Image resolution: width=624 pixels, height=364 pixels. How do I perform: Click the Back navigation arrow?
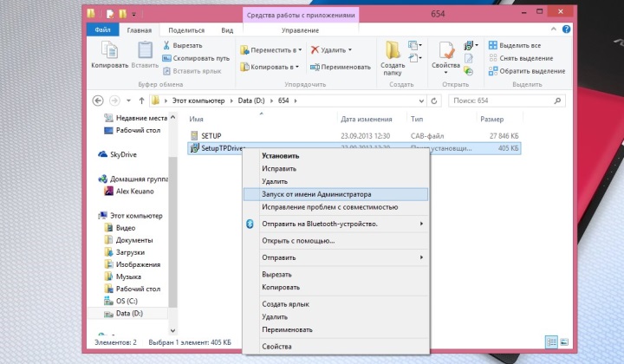point(98,101)
